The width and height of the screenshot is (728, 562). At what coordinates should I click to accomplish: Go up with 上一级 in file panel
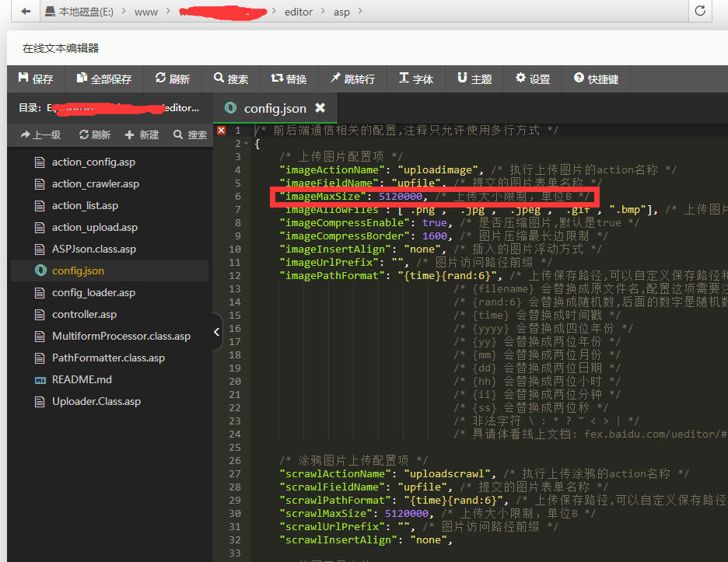41,134
